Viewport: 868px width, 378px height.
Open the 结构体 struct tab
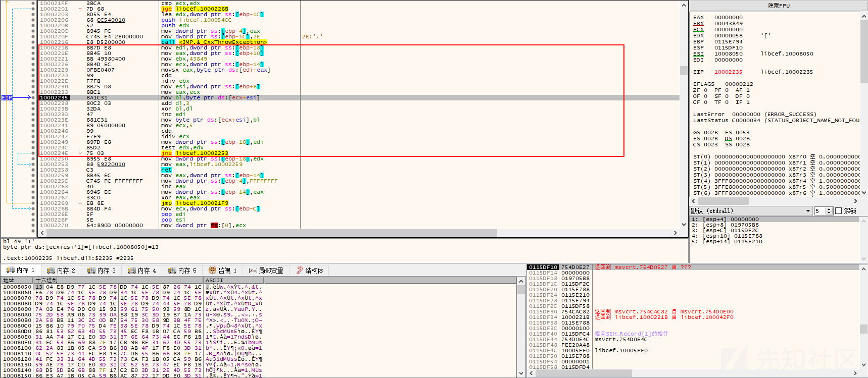310,271
